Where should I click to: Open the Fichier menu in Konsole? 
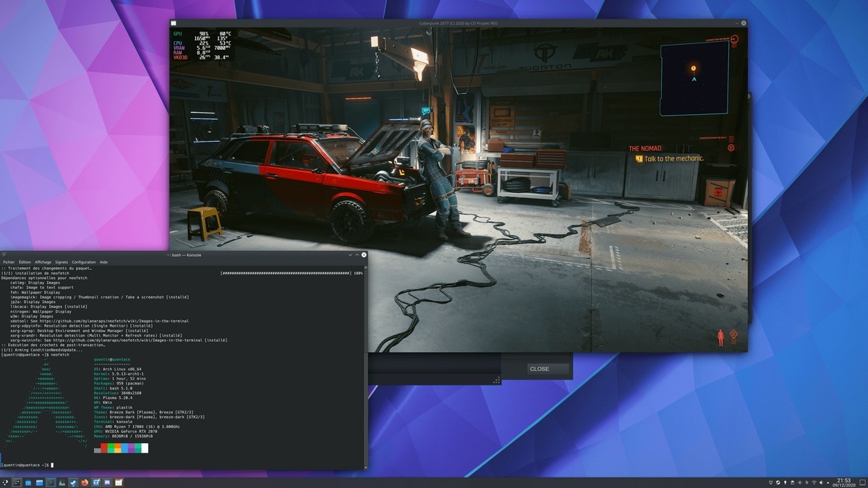pos(9,262)
